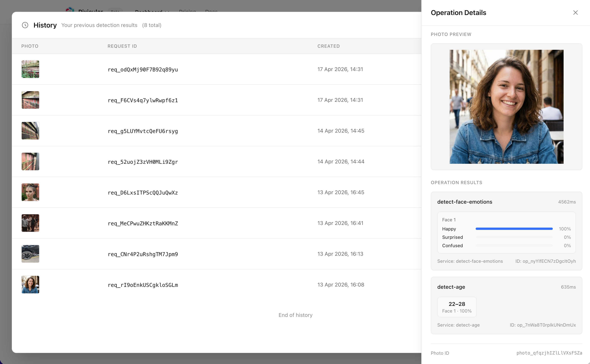Click the large photo preview image
This screenshot has height=364, width=590.
tap(506, 107)
